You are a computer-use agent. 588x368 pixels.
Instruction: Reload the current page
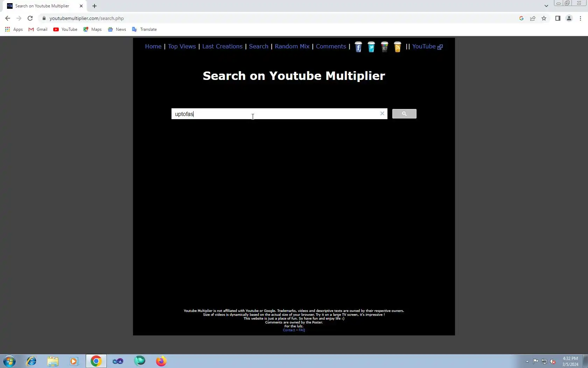tap(30, 18)
